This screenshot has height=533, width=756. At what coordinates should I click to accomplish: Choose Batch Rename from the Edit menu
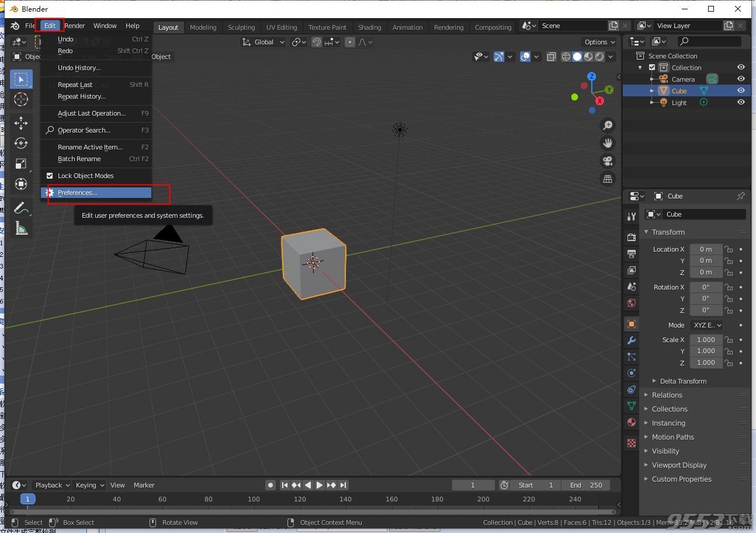96,159
